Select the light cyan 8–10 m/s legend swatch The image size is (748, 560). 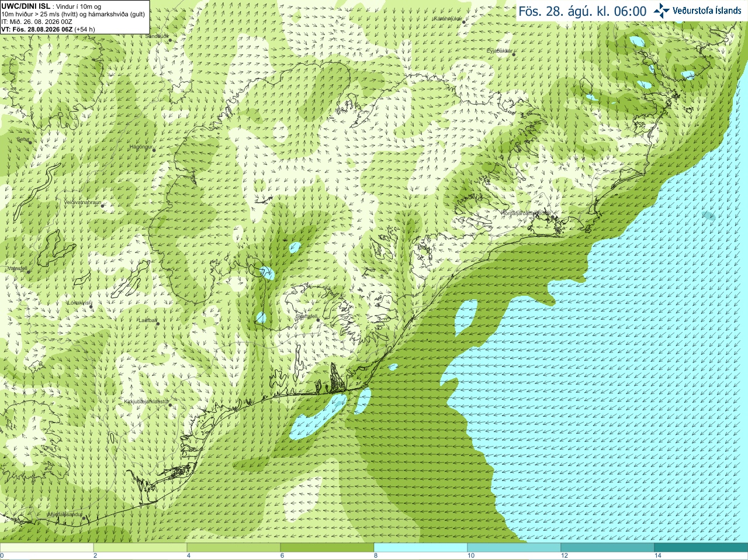coord(420,548)
